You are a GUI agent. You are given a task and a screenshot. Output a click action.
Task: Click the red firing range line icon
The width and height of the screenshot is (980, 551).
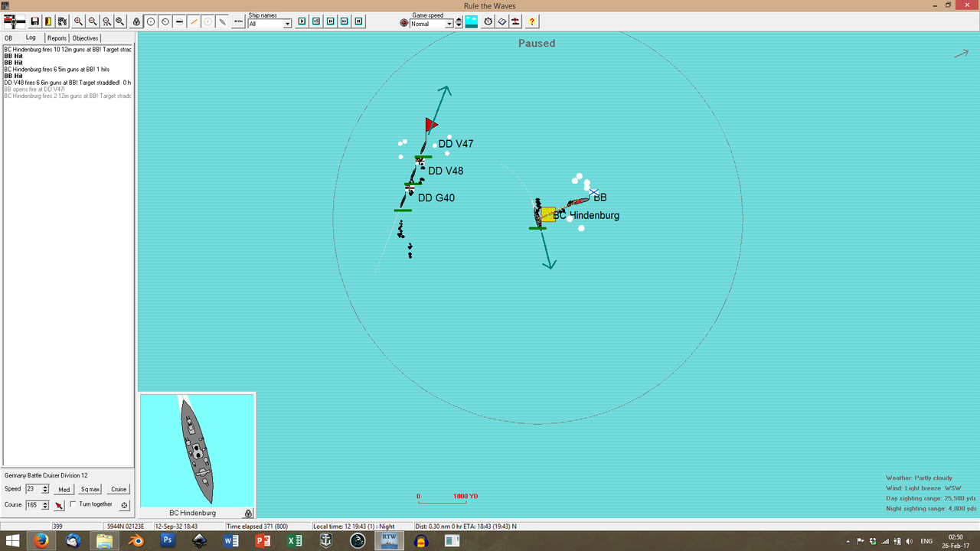click(192, 21)
